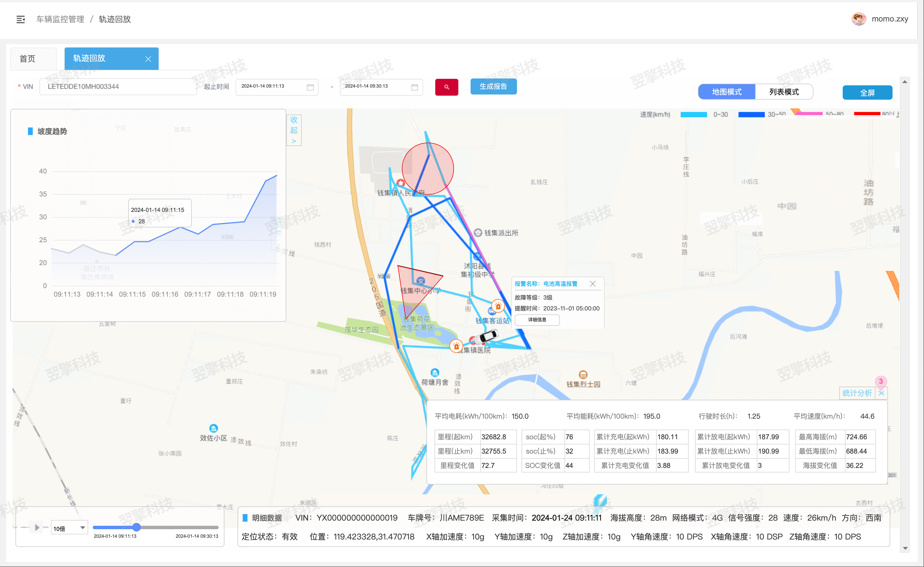Click the red search icon button
924x567 pixels.
[446, 87]
